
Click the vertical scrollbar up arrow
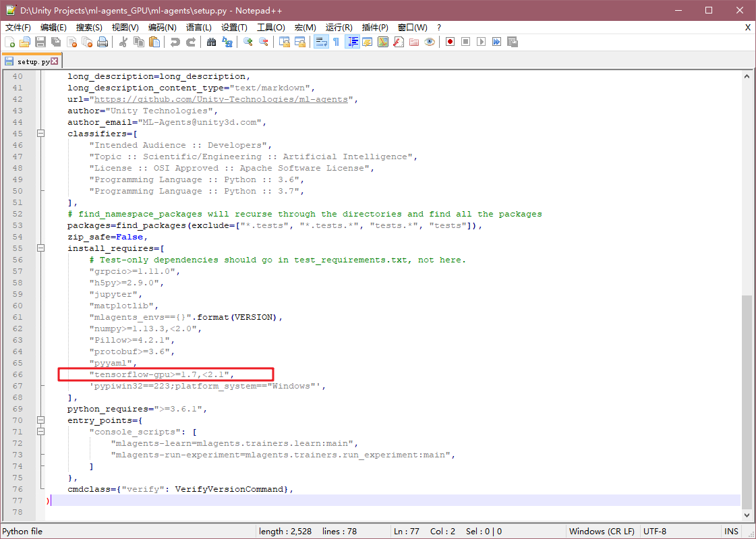pos(747,76)
